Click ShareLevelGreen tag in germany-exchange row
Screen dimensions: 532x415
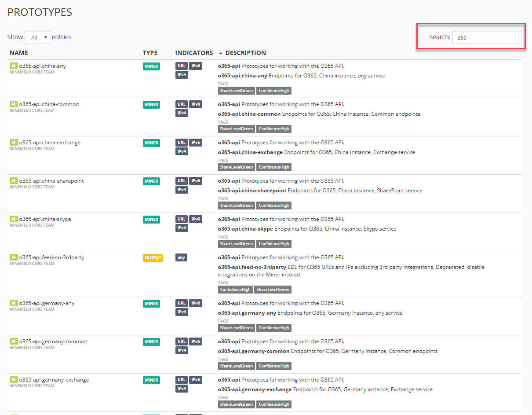(x=237, y=404)
